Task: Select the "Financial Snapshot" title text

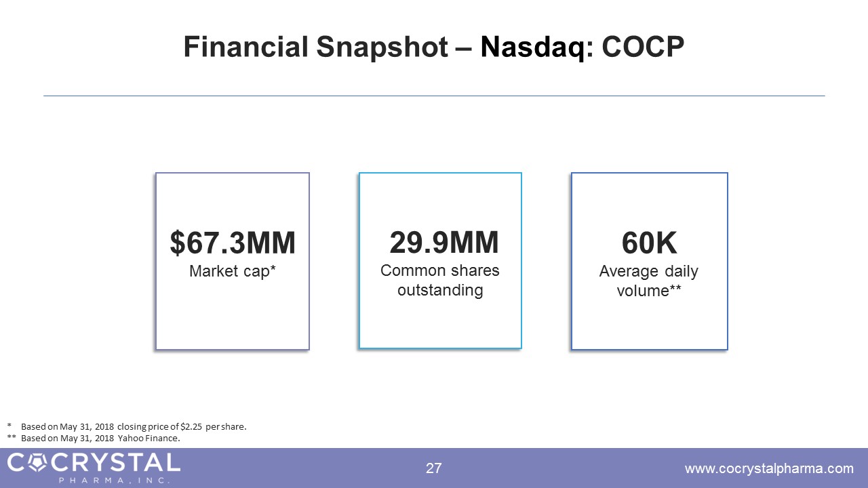Action: coord(315,47)
